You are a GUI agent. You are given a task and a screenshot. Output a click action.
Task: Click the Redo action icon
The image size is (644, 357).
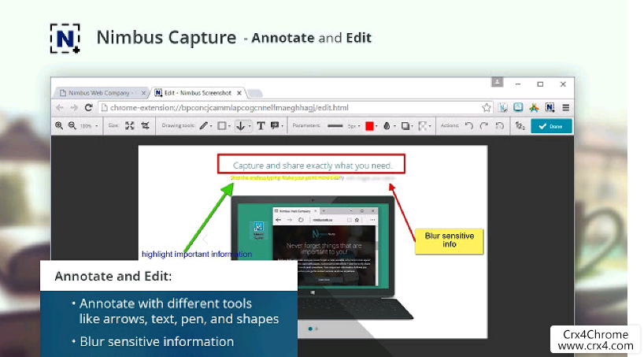coord(484,126)
